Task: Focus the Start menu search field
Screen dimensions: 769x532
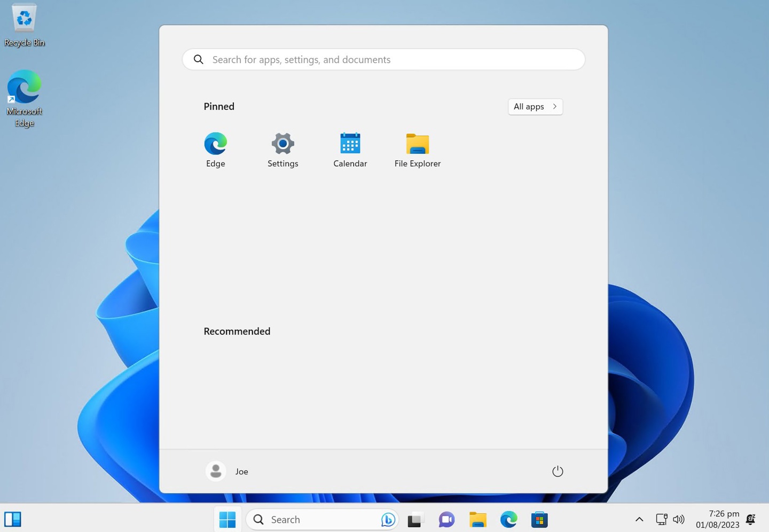Action: pos(383,59)
